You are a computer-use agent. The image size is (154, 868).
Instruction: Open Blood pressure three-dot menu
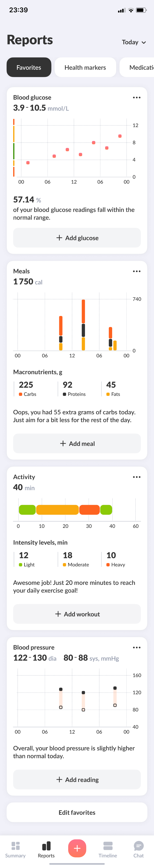pos(136,647)
